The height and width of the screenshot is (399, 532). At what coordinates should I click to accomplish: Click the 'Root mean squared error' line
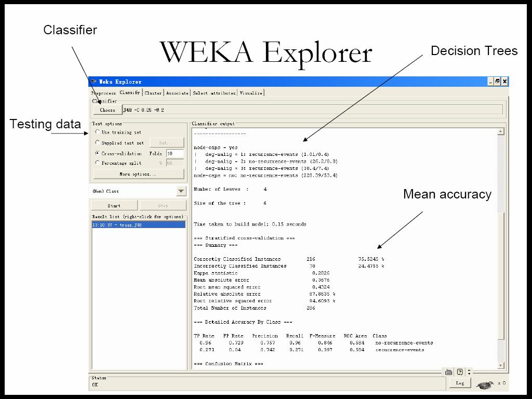tap(262, 287)
